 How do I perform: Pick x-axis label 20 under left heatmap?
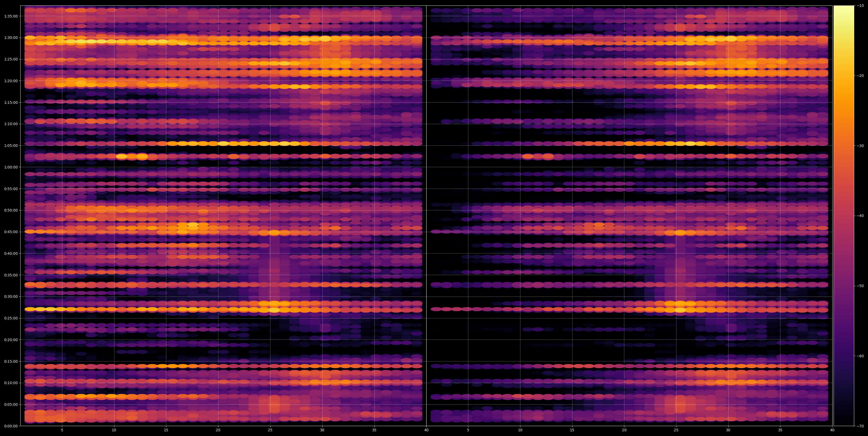(x=218, y=430)
